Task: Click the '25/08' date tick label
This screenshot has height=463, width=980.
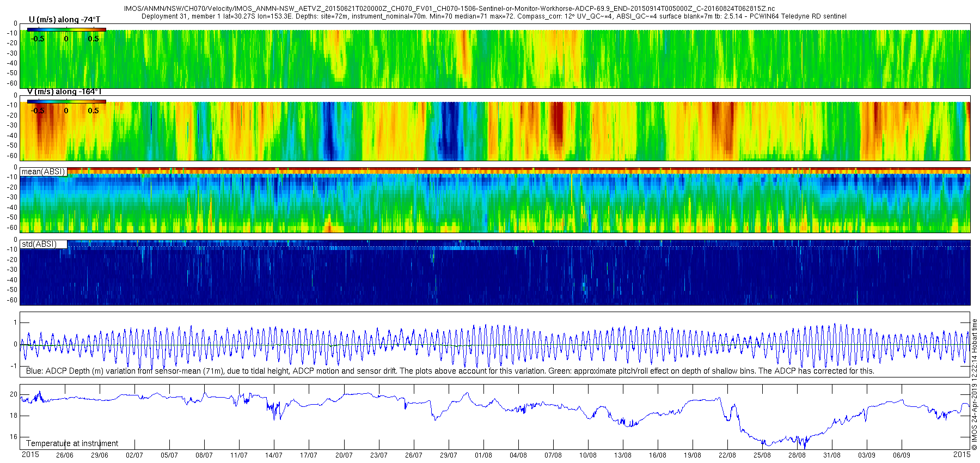Action: [x=762, y=455]
